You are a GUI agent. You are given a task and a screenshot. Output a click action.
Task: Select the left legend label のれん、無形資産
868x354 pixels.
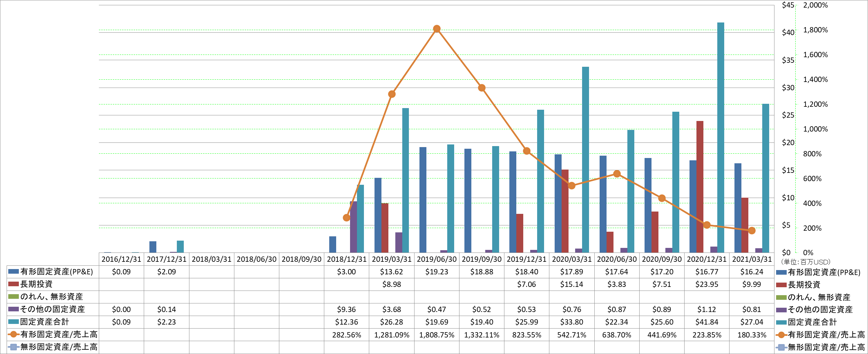click(52, 296)
